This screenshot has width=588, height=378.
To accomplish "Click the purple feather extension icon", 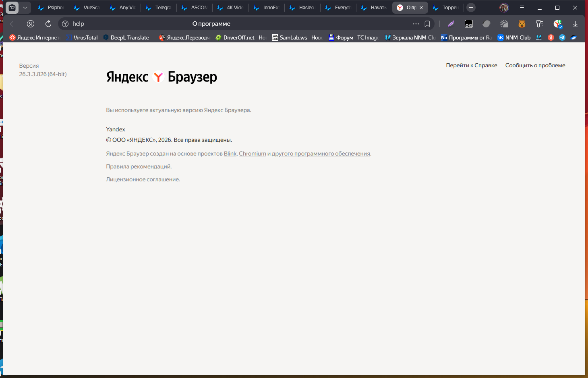I will coord(451,24).
